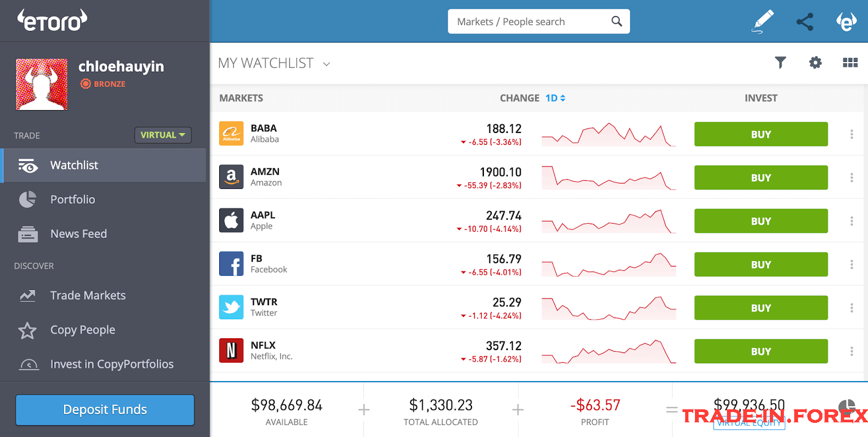The width and height of the screenshot is (868, 437).
Task: Open the NFLX price sparkline chart
Action: click(609, 352)
